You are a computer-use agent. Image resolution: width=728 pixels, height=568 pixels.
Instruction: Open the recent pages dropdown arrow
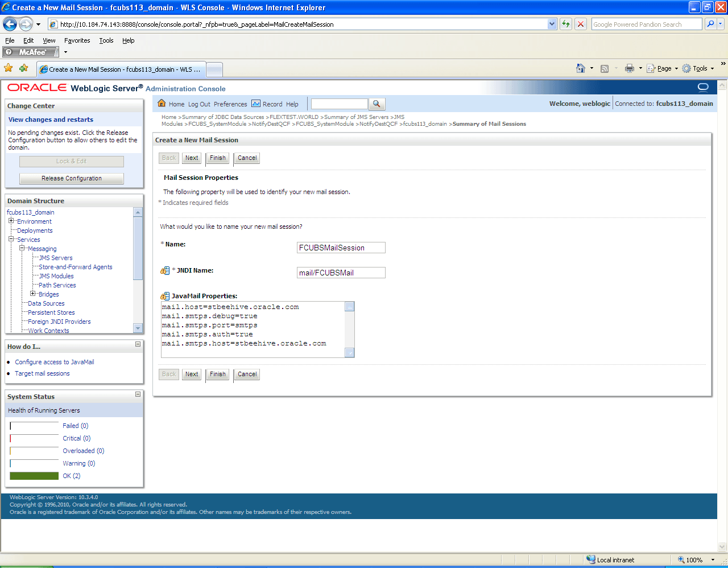point(38,24)
